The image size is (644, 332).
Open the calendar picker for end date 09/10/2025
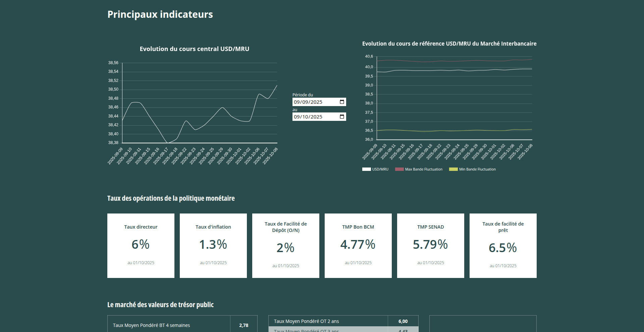[x=342, y=117]
